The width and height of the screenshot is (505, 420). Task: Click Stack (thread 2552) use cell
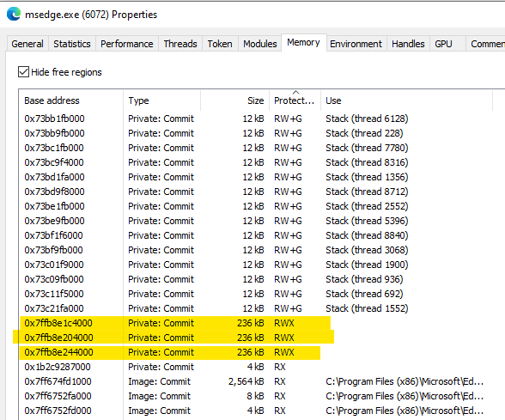[367, 206]
